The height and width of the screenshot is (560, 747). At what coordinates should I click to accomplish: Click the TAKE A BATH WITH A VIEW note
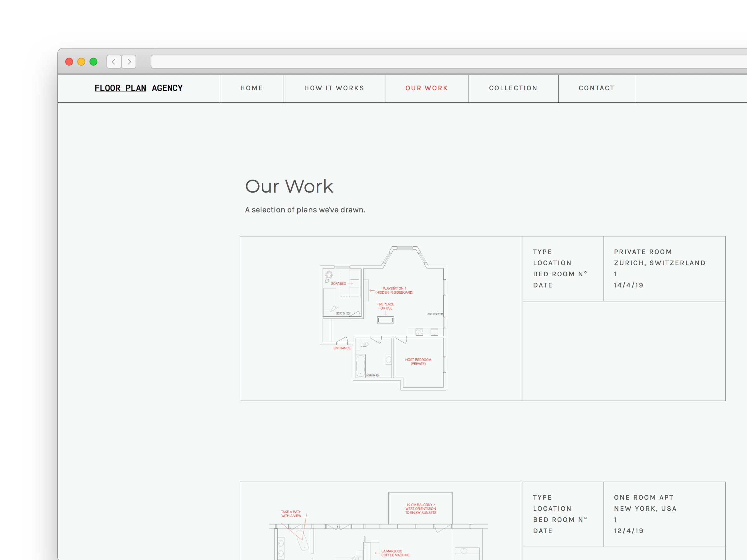[x=291, y=513]
